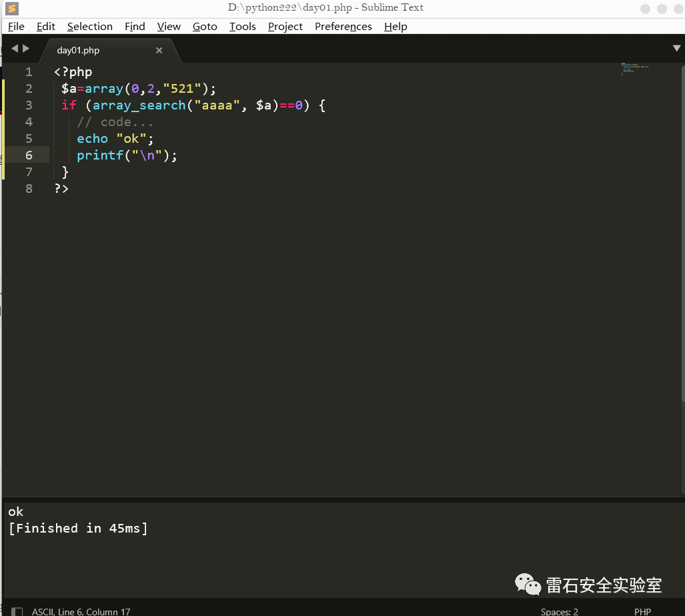
Task: Open the tab list dropdown arrow
Action: [x=676, y=48]
